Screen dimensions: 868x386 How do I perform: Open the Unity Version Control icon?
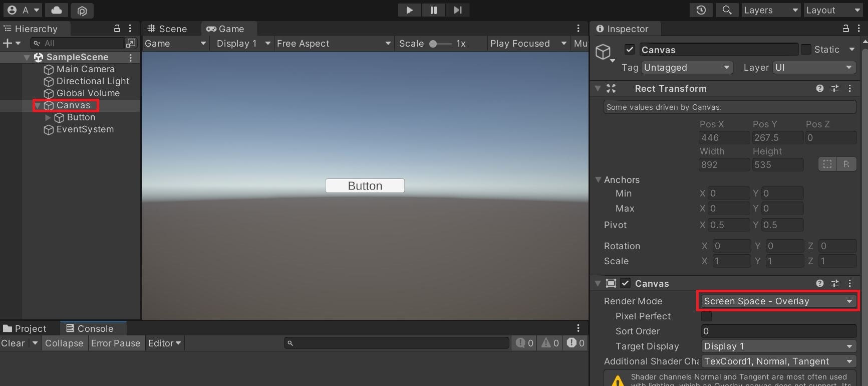coord(82,10)
